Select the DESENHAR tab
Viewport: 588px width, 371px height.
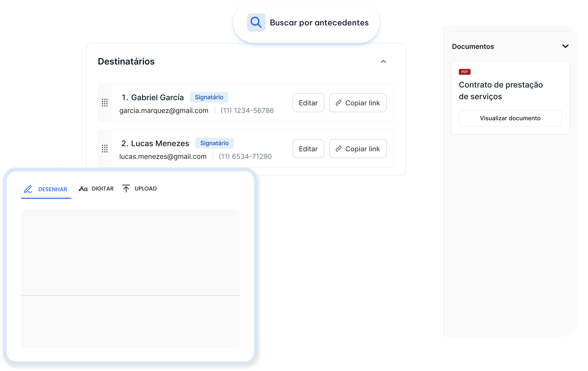[x=53, y=189]
